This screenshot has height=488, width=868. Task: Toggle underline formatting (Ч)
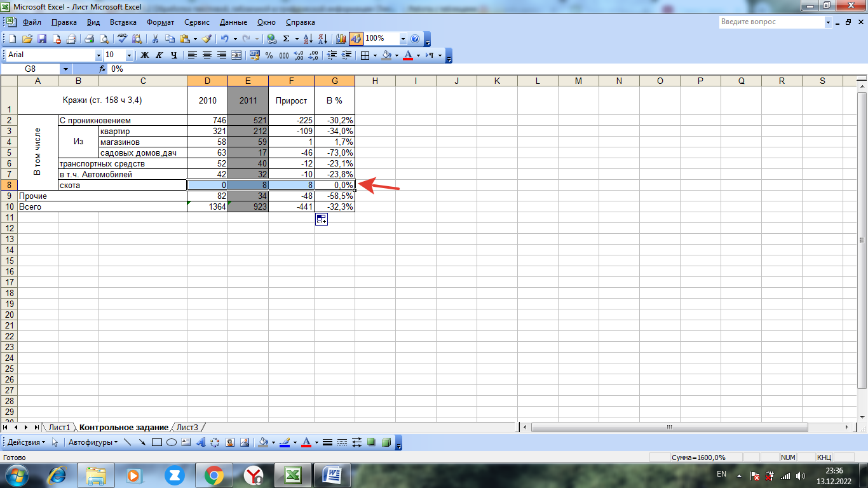(173, 55)
